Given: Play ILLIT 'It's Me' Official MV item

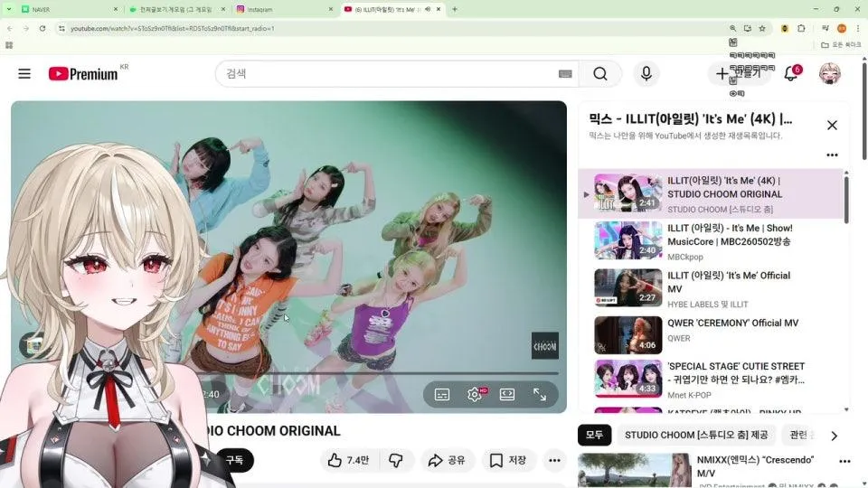Looking at the screenshot, I should click(711, 288).
